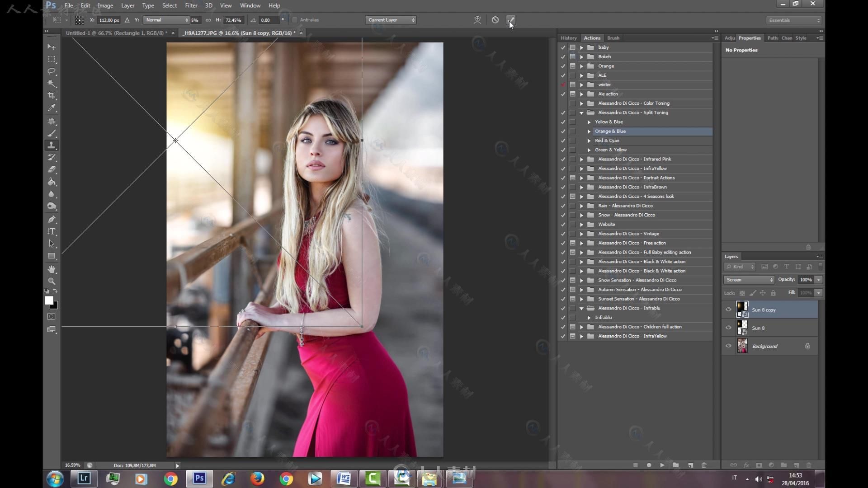Screen dimensions: 868x488
Task: Expand the Ale action group
Action: [582, 94]
